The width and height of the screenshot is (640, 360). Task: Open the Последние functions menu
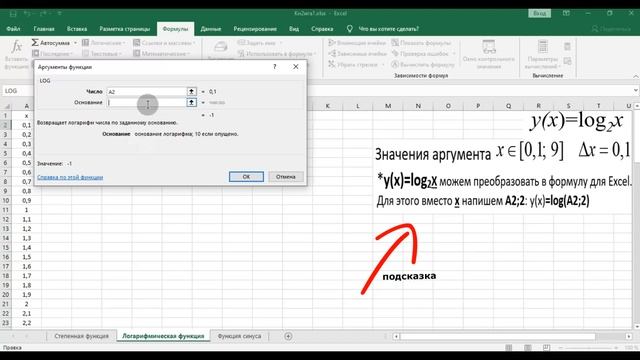[53, 53]
